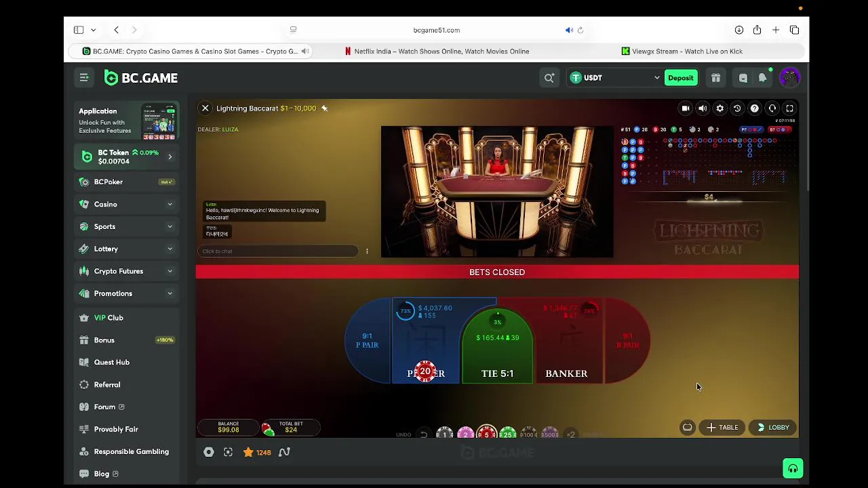Open the game history clock icon
The width and height of the screenshot is (868, 488).
737,108
